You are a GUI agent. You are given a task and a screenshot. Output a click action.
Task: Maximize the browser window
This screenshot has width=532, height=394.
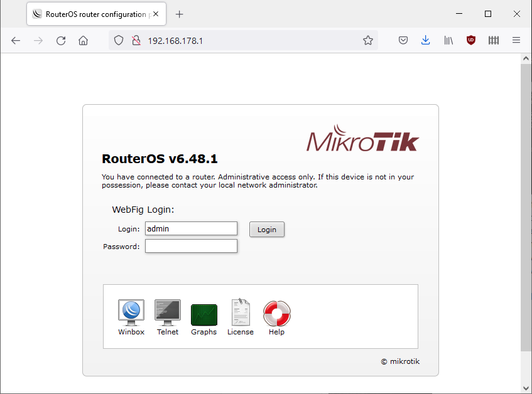488,14
